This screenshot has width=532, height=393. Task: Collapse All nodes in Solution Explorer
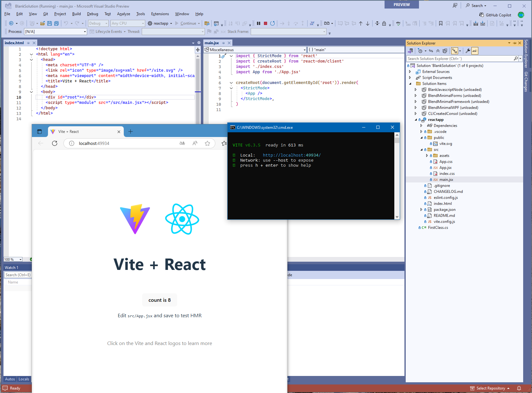click(438, 51)
